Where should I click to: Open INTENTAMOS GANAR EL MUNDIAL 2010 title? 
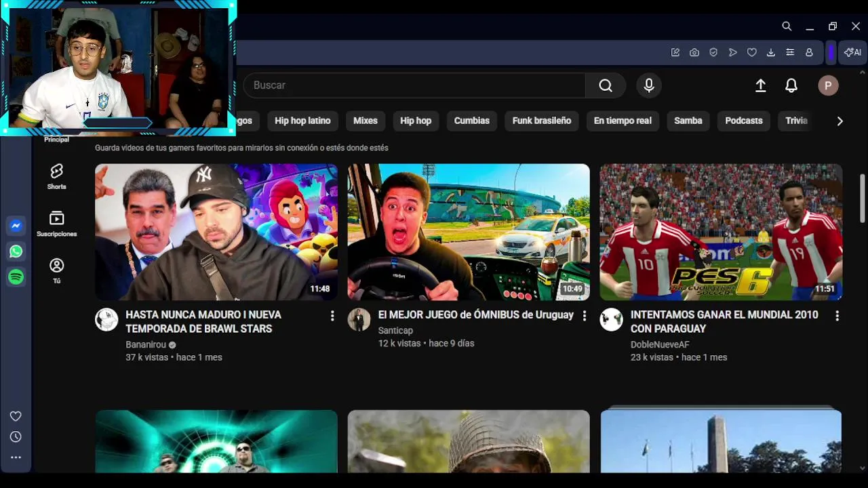pos(724,322)
